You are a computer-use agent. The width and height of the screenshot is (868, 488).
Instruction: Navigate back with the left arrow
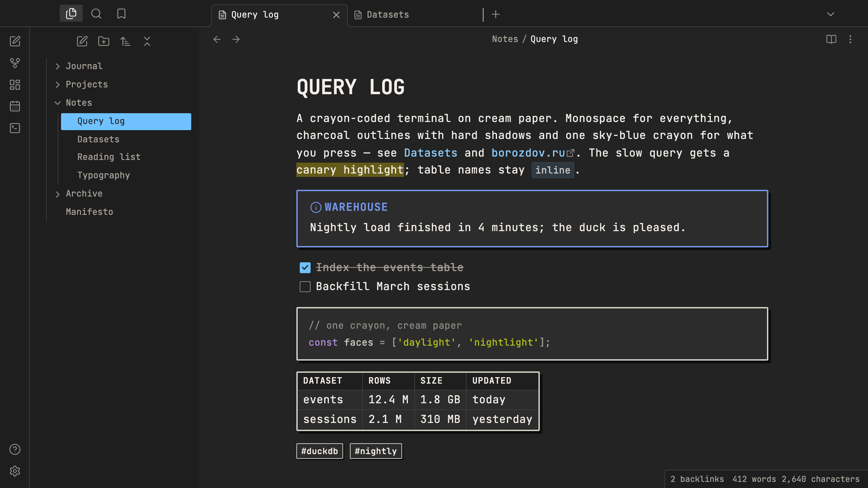pyautogui.click(x=217, y=39)
